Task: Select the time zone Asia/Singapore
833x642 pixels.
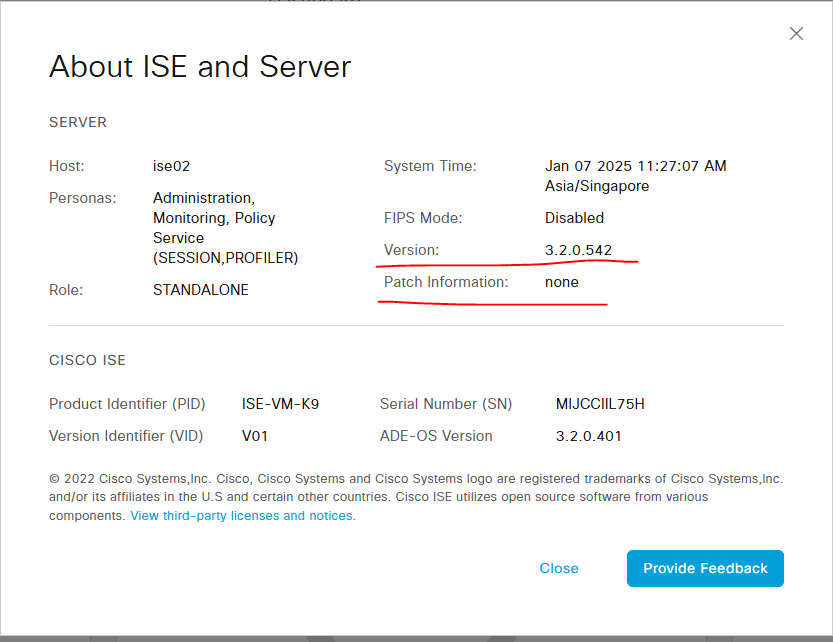Action: 597,186
